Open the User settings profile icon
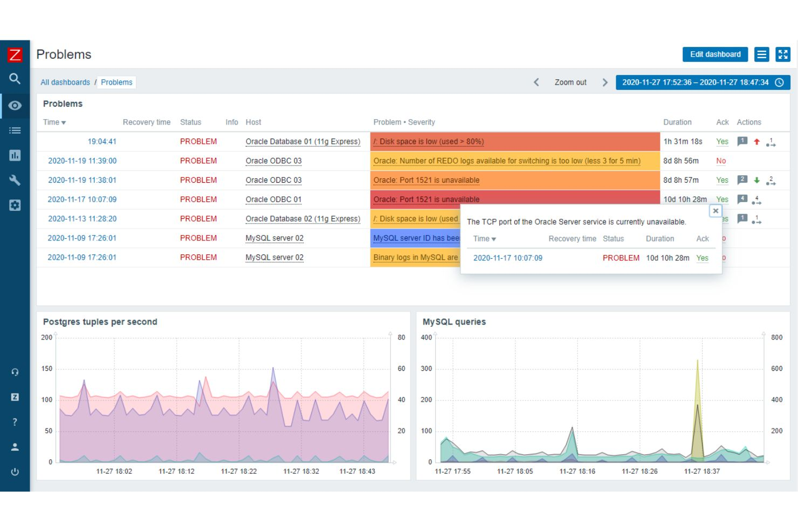The width and height of the screenshot is (798, 532). [15, 447]
